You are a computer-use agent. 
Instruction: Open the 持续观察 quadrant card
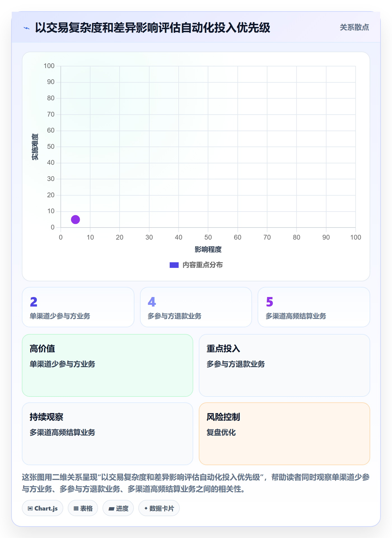108,434
